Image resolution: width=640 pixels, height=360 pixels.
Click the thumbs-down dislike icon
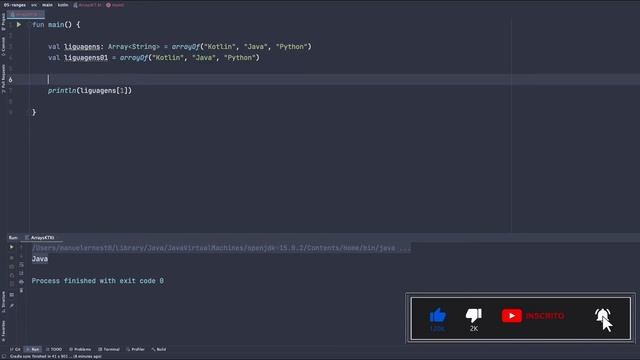pyautogui.click(x=473, y=315)
